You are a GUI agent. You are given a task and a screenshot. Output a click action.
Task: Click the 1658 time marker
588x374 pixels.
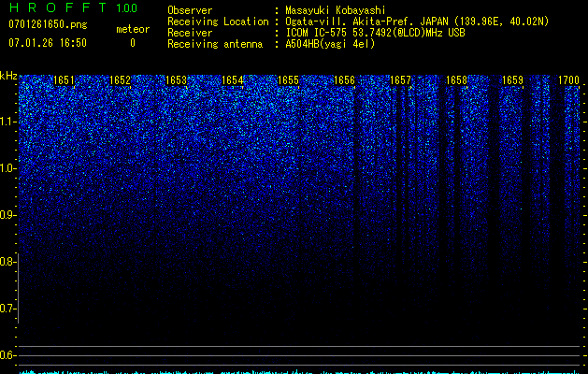[x=456, y=80]
